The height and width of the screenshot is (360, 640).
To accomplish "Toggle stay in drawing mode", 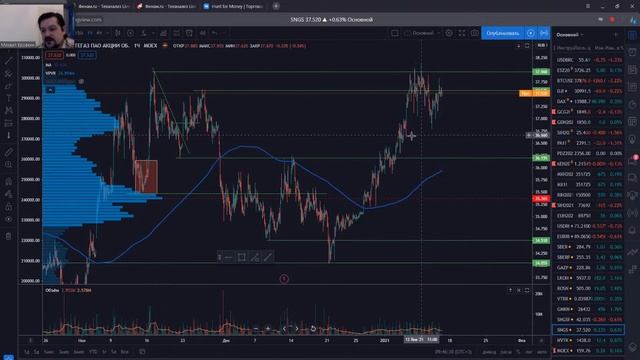I will 8,194.
